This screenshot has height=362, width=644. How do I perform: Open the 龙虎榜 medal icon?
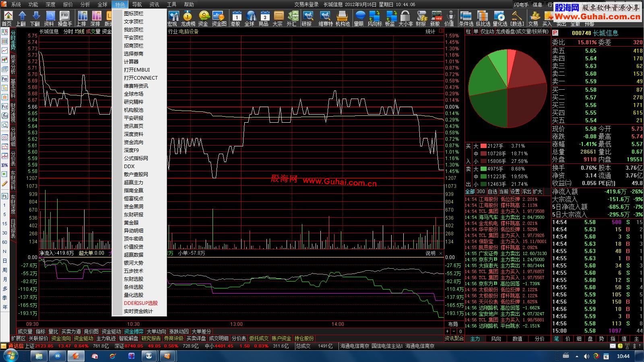click(188, 19)
